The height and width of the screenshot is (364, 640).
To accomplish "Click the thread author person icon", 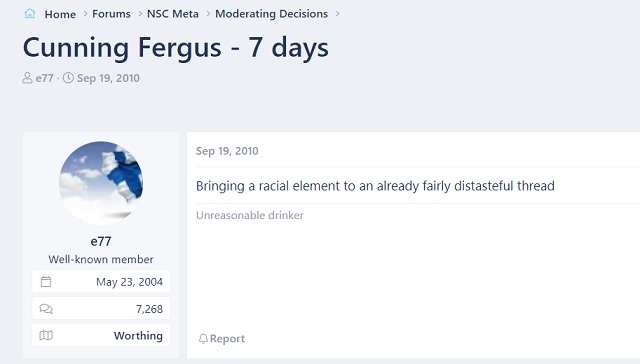I will [x=27, y=78].
